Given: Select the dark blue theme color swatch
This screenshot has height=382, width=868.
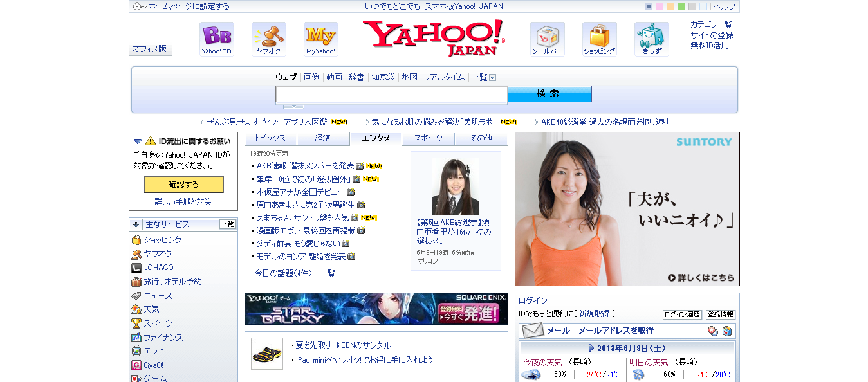Looking at the screenshot, I should (x=649, y=6).
